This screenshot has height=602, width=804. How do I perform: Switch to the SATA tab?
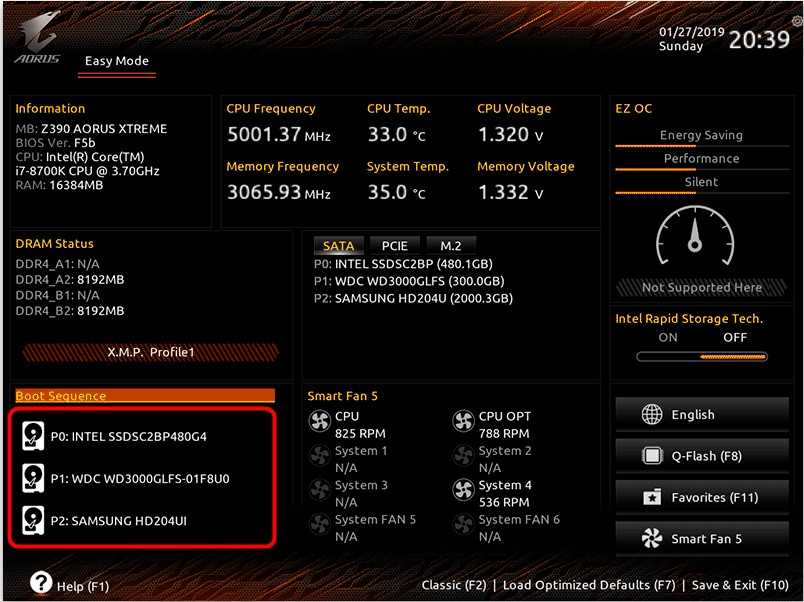338,246
